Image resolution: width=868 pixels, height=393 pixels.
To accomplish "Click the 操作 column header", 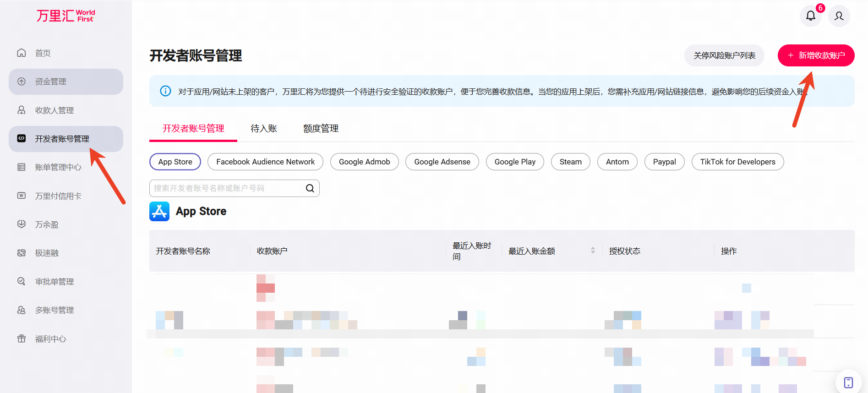I will (x=729, y=251).
